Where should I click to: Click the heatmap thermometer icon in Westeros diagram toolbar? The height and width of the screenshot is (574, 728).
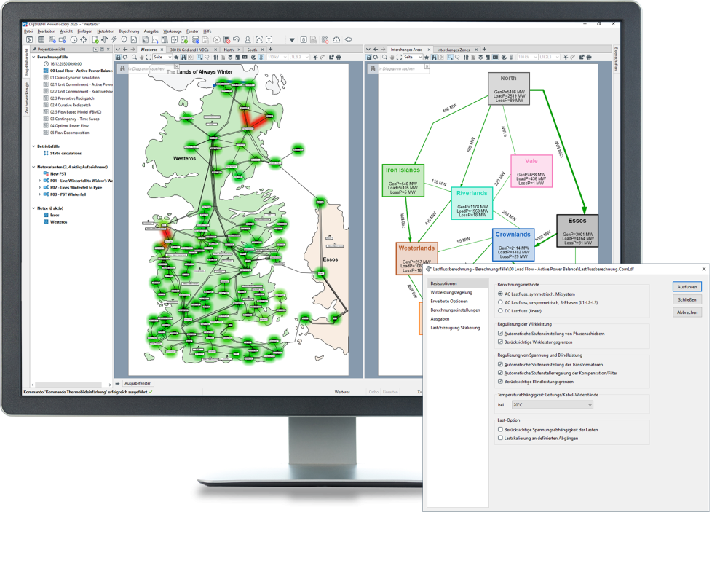click(261, 57)
